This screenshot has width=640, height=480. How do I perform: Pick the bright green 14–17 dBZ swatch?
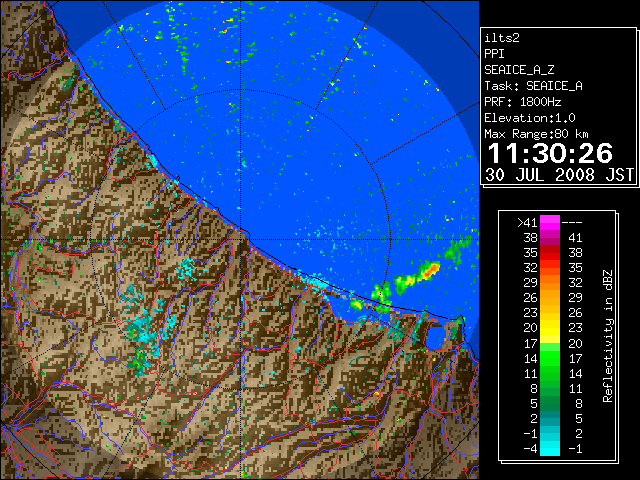click(550, 358)
